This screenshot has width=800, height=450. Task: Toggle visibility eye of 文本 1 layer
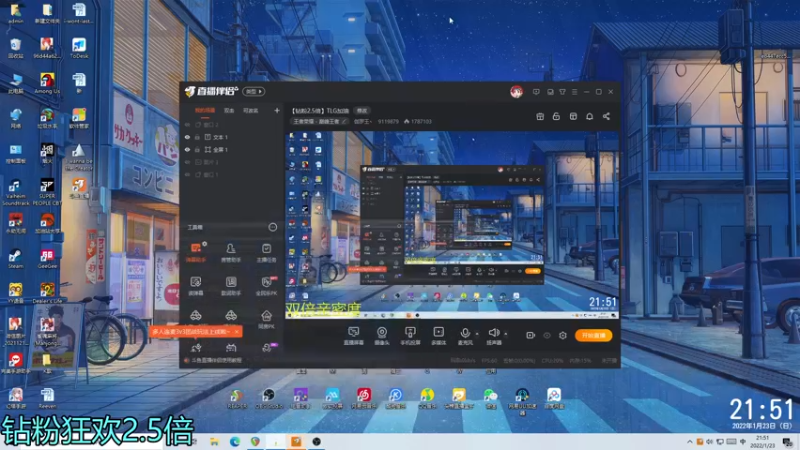(x=187, y=137)
